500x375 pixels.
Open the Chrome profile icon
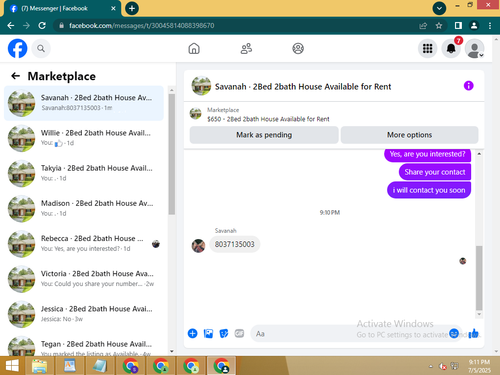474,26
